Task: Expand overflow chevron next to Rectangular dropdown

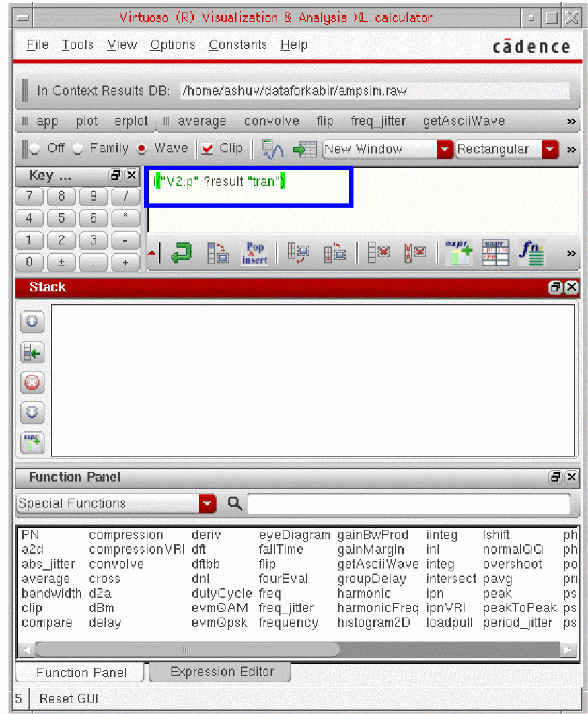Action: coord(571,150)
